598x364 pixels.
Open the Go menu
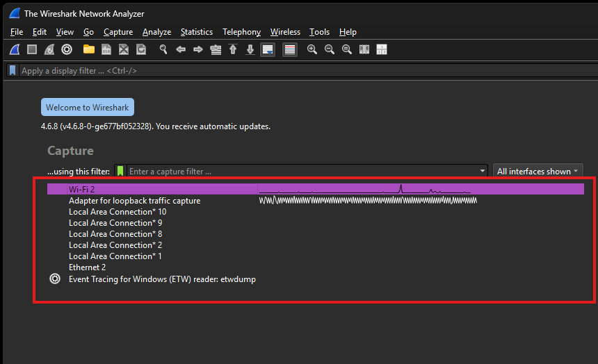click(88, 32)
